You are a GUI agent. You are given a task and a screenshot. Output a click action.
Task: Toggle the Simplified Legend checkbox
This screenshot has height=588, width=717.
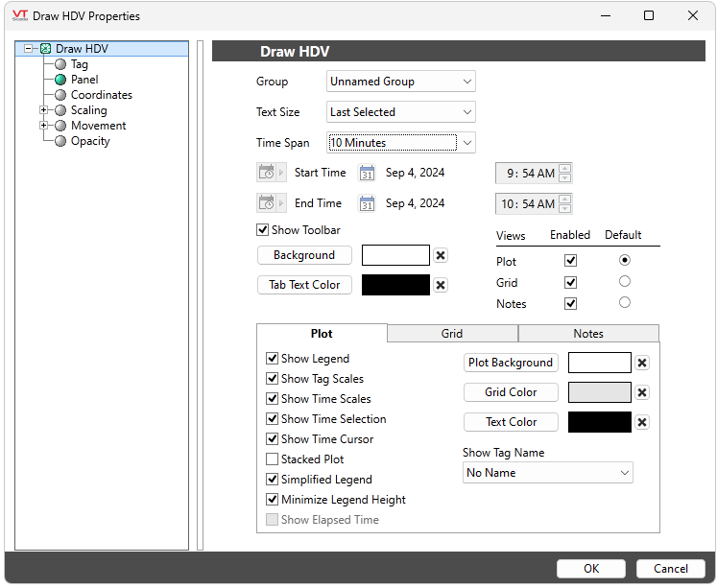[x=272, y=479]
